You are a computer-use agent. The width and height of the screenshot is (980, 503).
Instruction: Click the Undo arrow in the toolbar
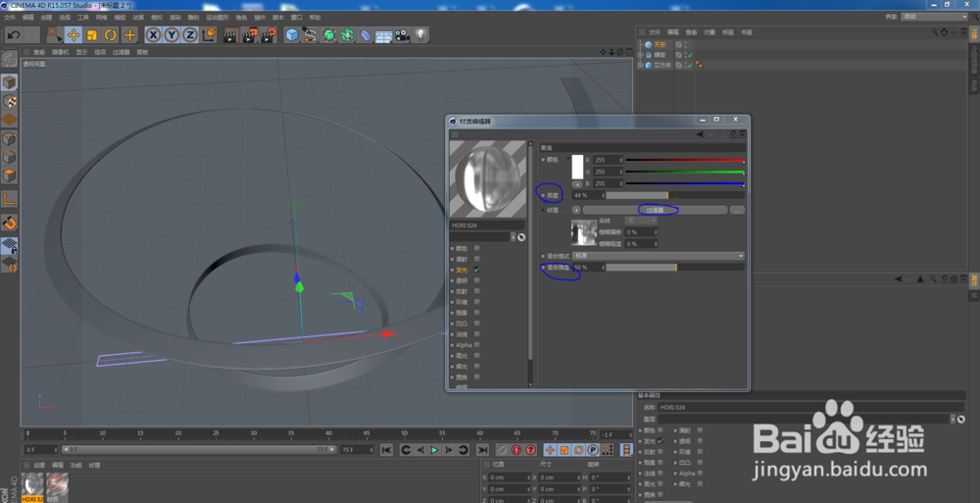coord(14,35)
